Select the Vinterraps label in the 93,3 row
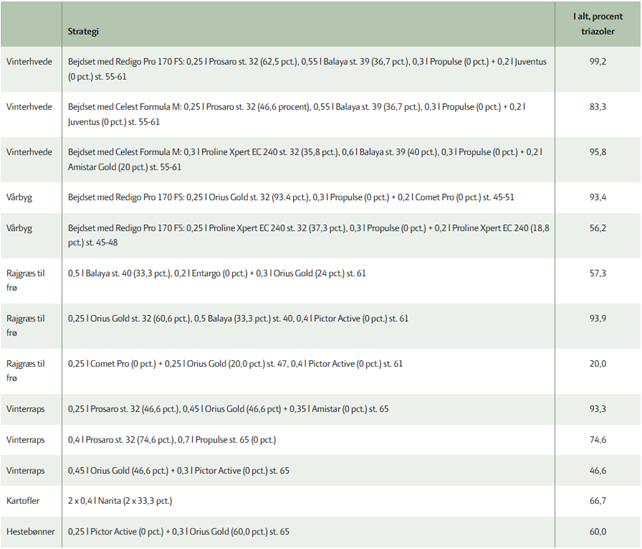Image resolution: width=642 pixels, height=549 pixels. pos(25,409)
